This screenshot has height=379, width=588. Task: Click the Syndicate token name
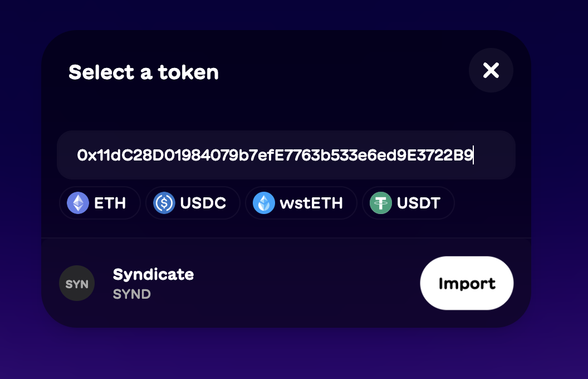pyautogui.click(x=153, y=274)
